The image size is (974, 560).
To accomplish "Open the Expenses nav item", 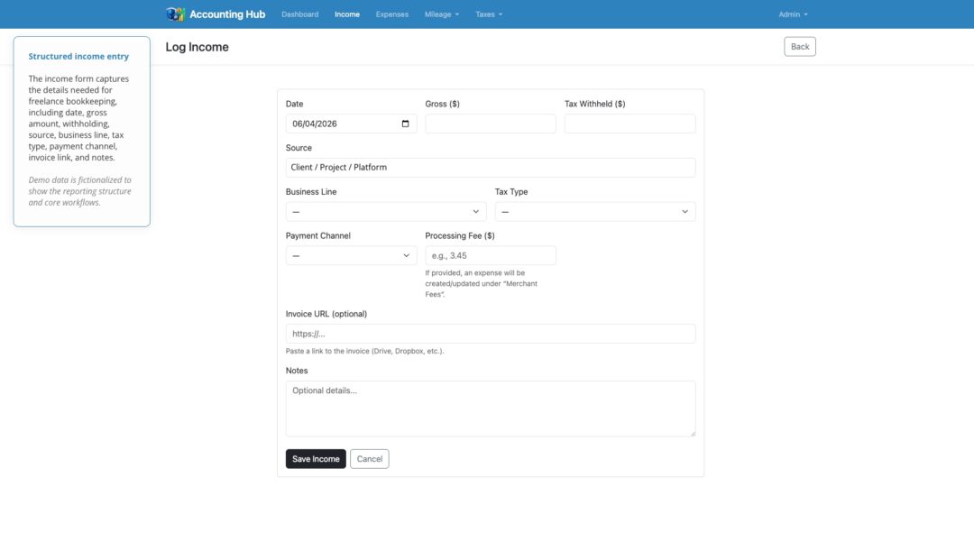I will [392, 14].
